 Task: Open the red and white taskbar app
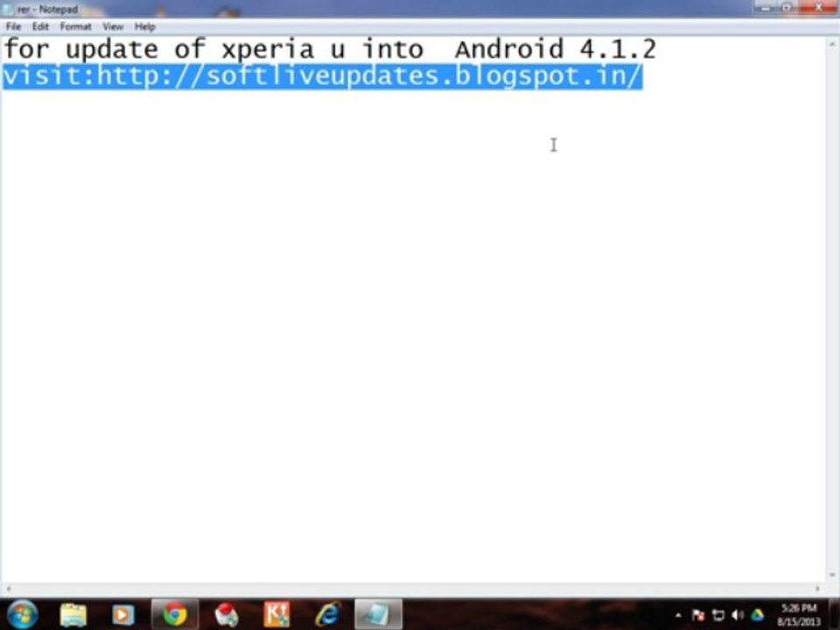pos(226,615)
